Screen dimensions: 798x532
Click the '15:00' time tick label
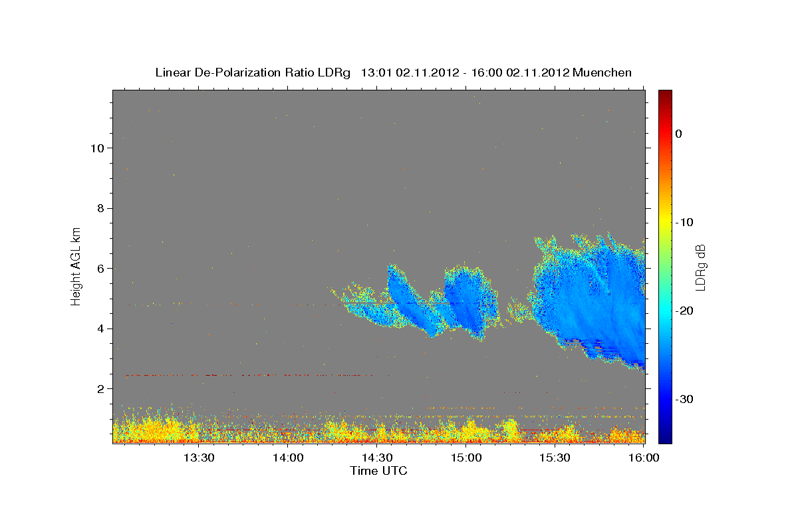coord(466,458)
